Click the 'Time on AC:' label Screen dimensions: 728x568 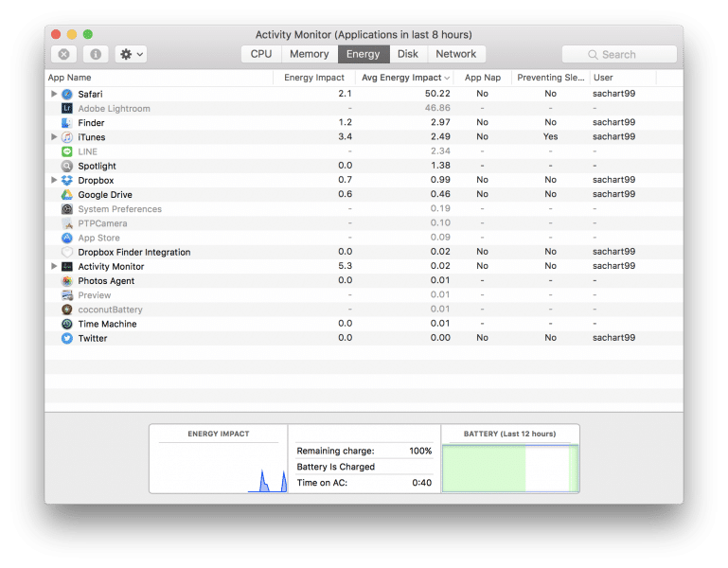point(322,483)
